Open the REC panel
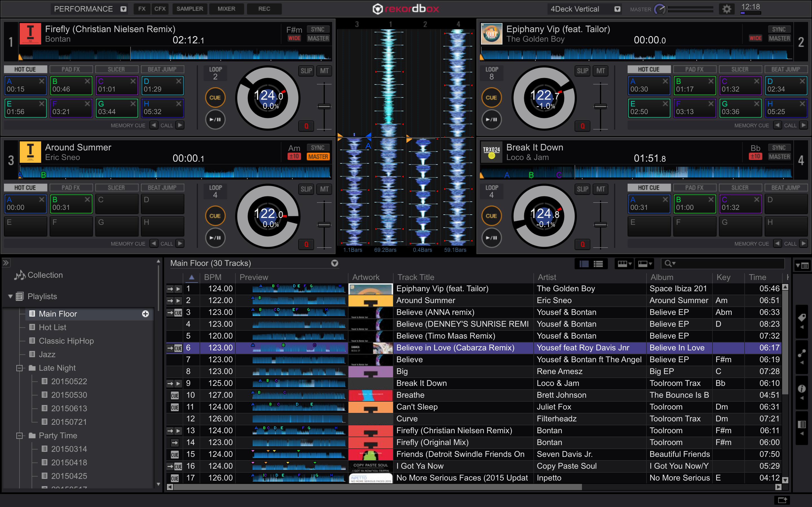Image resolution: width=812 pixels, height=507 pixels. point(264,9)
